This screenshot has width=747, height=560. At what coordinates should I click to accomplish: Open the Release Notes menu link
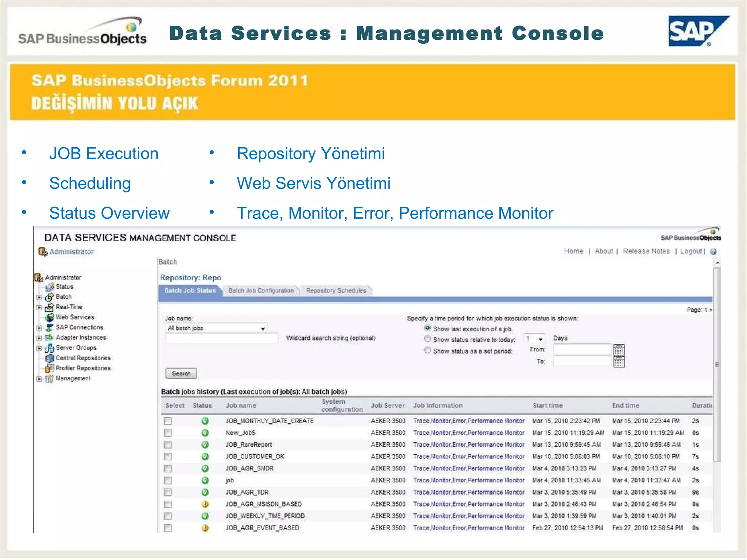coord(646,251)
